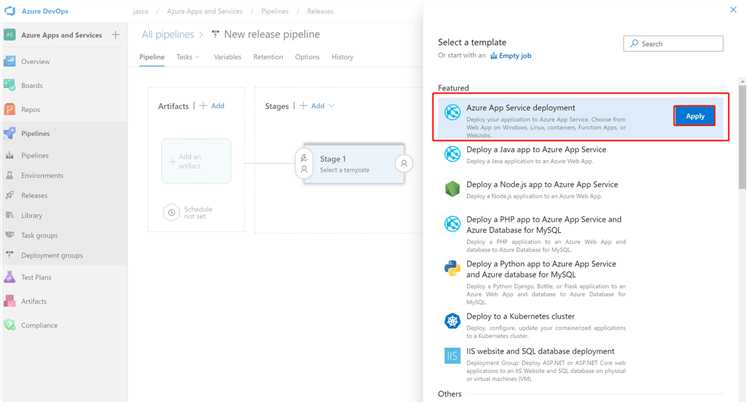Screen dimensions: 747x403
Task: Click inside the template Search field
Action: pyautogui.click(x=673, y=43)
